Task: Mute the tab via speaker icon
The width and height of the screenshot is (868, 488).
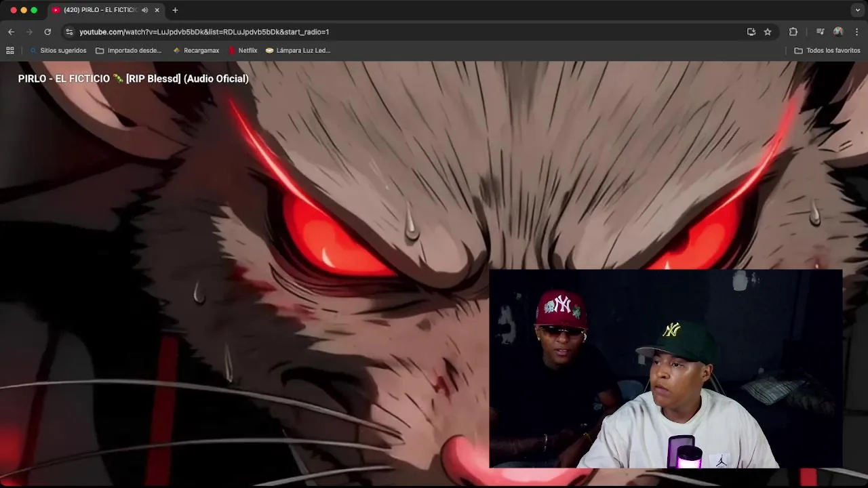Action: click(144, 10)
